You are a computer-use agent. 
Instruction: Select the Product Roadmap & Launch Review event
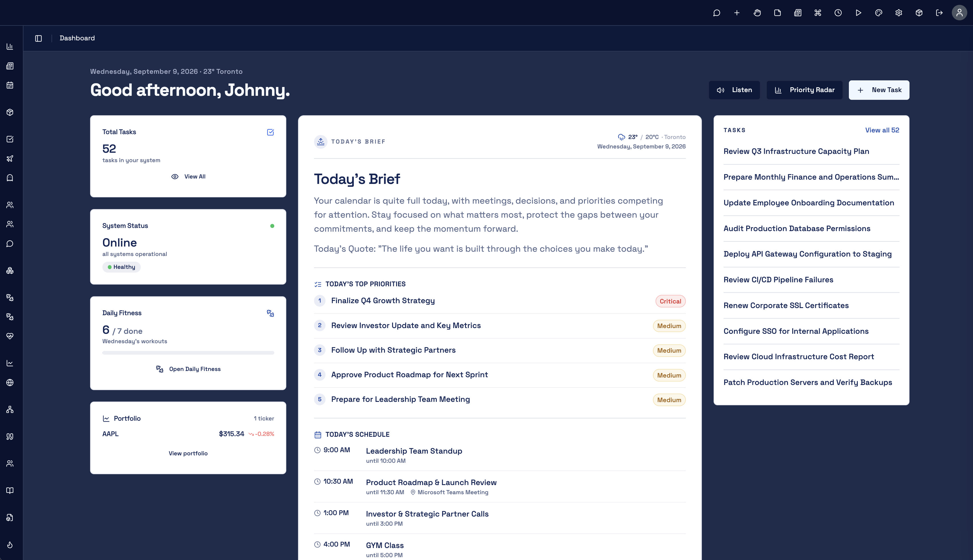tap(500, 486)
